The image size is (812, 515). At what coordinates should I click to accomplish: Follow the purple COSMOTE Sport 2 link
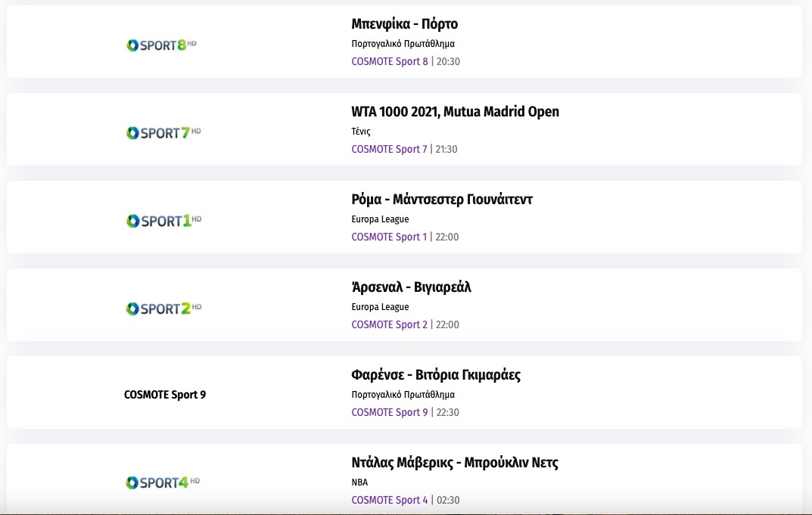(x=389, y=324)
